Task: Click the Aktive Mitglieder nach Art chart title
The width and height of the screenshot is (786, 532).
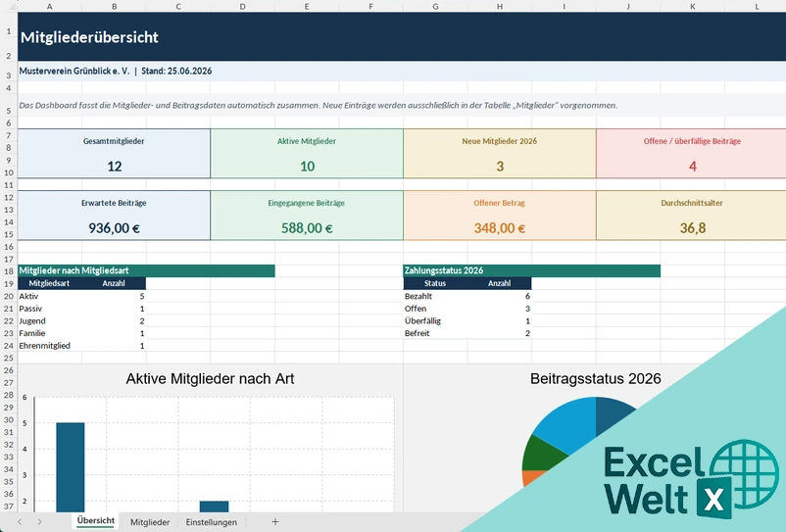Action: (x=210, y=379)
